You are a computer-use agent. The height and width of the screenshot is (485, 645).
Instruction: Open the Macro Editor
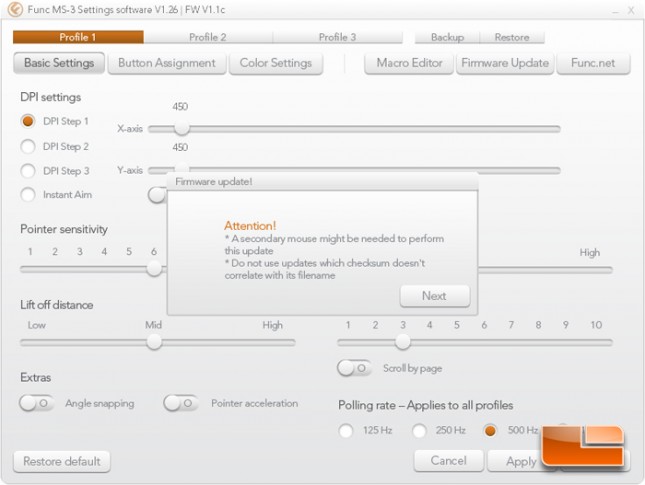pos(409,63)
